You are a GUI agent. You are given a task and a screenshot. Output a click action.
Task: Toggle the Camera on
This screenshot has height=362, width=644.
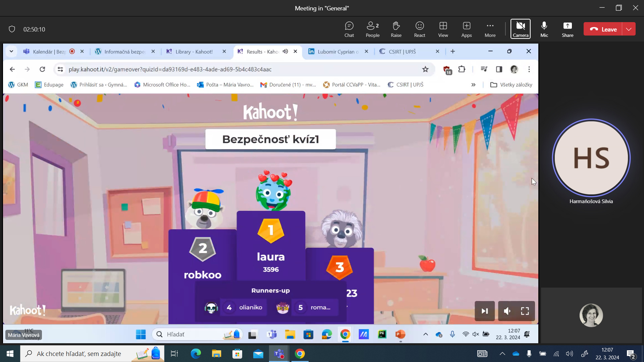pyautogui.click(x=520, y=29)
